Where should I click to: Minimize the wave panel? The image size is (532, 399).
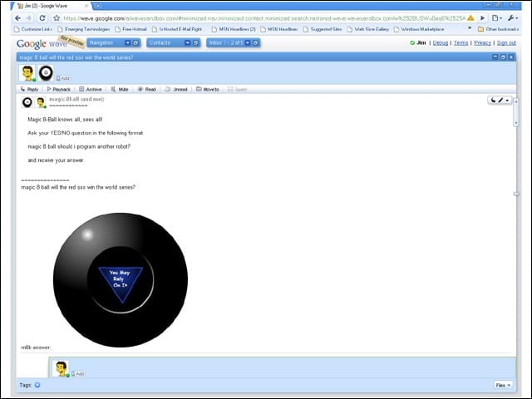coord(495,57)
